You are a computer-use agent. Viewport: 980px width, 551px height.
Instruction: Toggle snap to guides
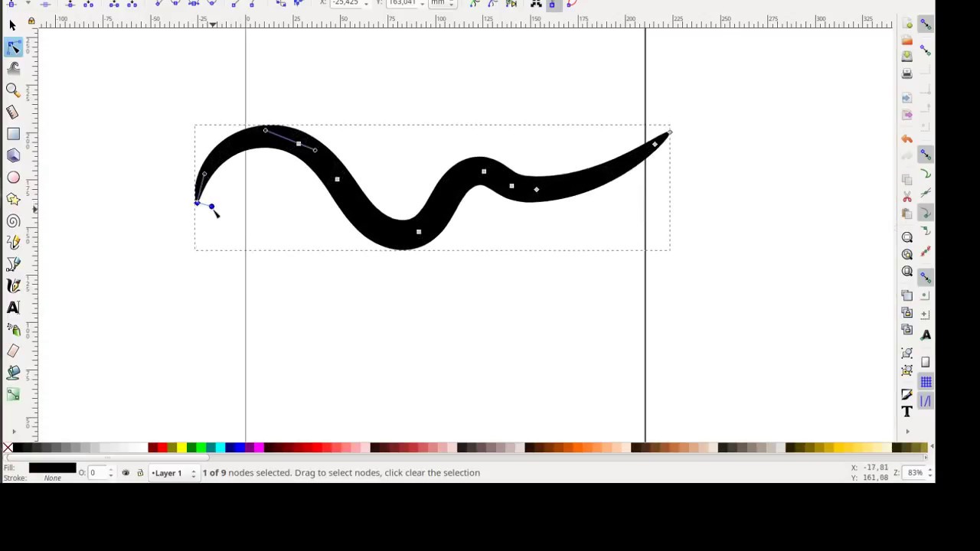[x=926, y=400]
